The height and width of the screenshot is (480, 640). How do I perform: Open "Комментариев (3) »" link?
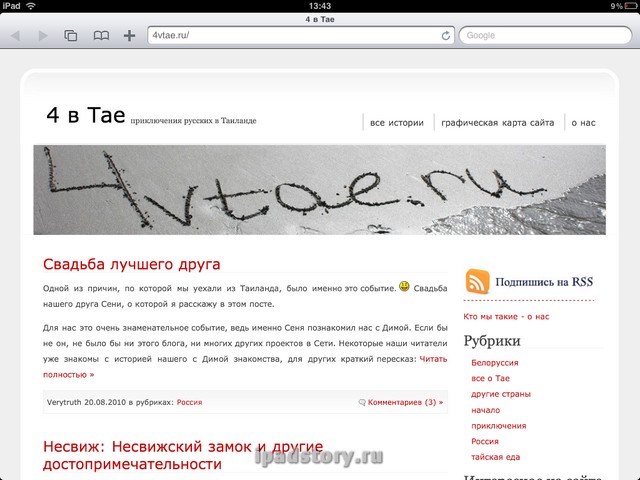click(405, 402)
